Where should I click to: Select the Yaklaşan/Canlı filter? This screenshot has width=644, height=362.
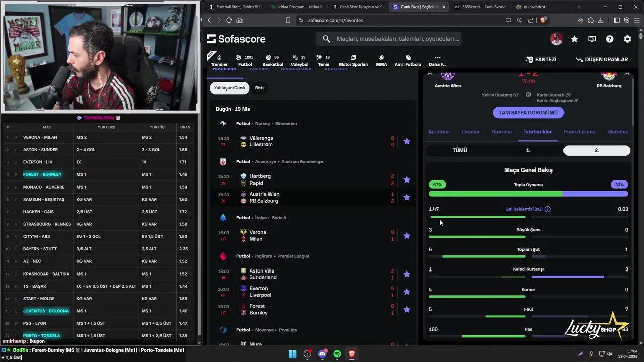[x=229, y=88]
